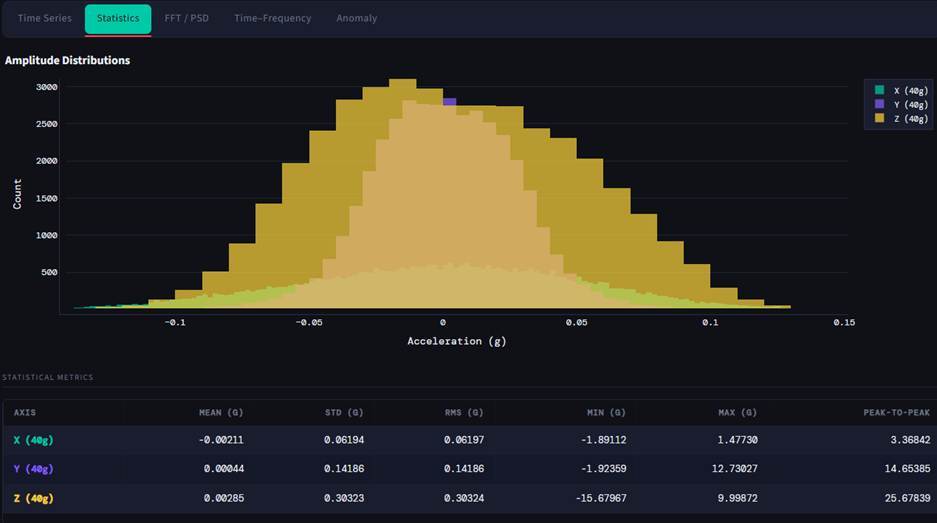Select the Statistics tab
Screen dimensions: 937x523
pyautogui.click(x=118, y=19)
